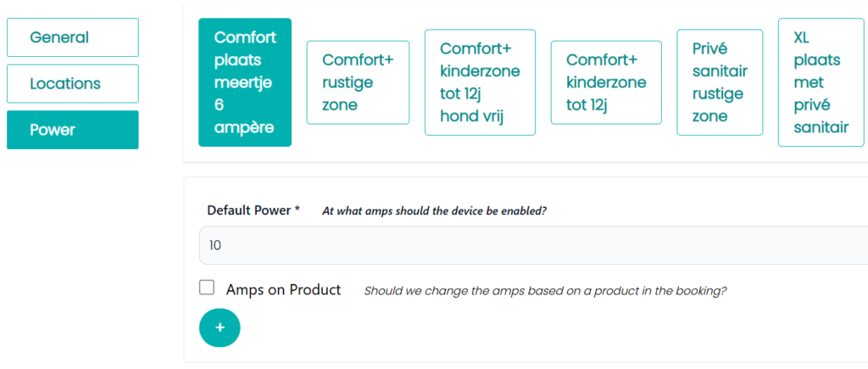Choose Privé sanitair rustige zone
Image resolution: width=868 pixels, height=369 pixels.
point(720,82)
